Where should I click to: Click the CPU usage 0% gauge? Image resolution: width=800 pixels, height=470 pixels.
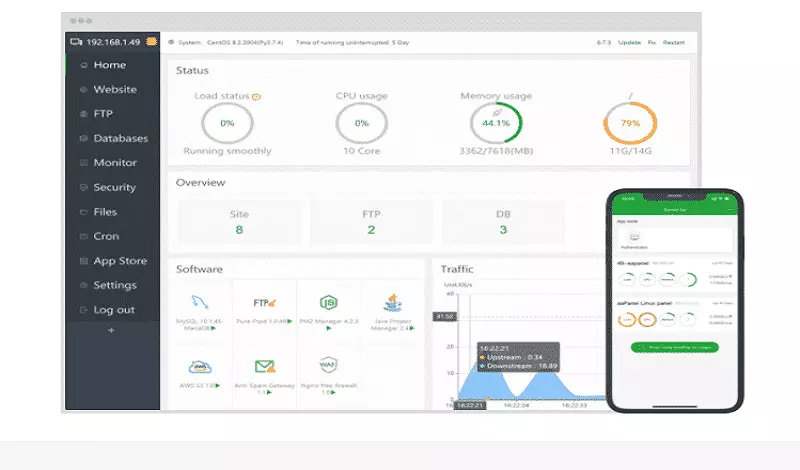point(361,123)
